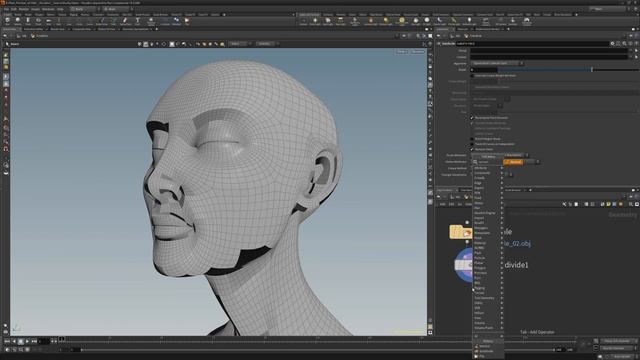Expand the Attribute submenu in TAB menu

[488, 168]
